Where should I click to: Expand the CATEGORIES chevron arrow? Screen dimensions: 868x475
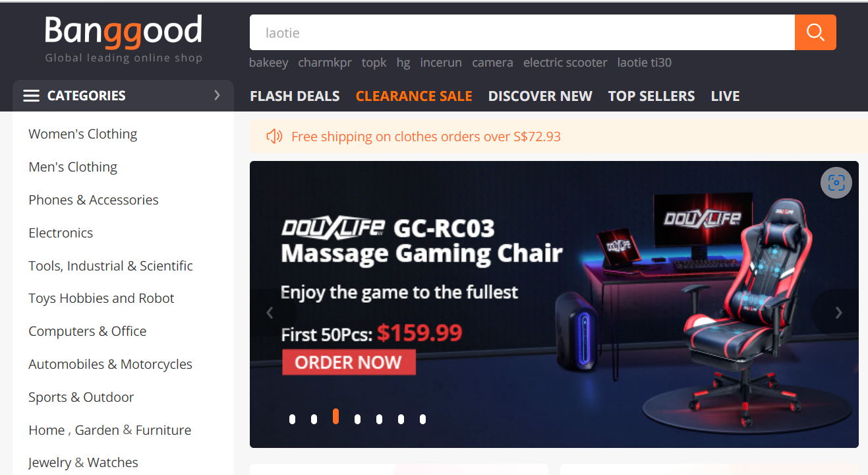pyautogui.click(x=217, y=96)
